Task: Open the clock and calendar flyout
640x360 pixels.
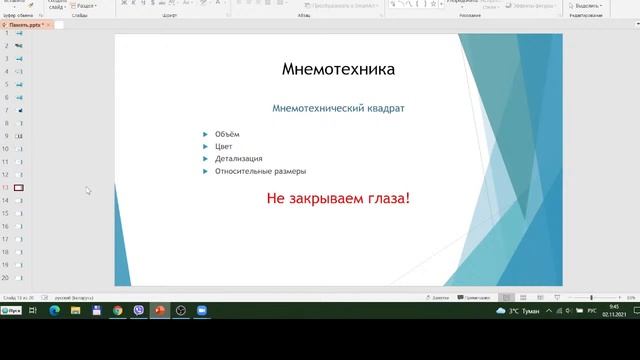Action: (614, 311)
